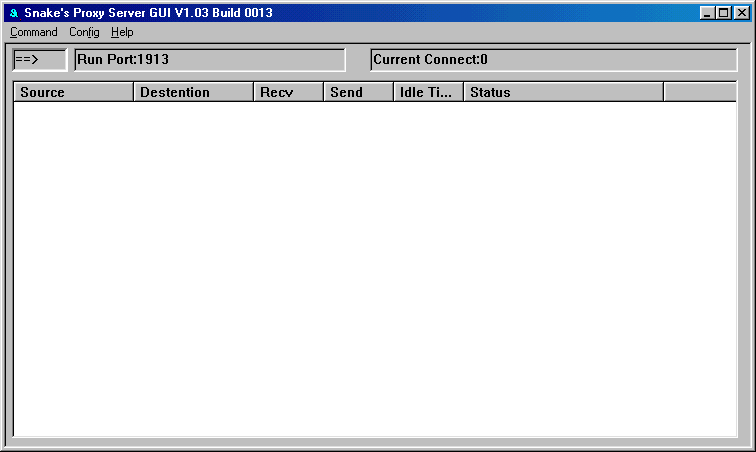756x452 pixels.
Task: Open the Command menu
Action: 34,32
